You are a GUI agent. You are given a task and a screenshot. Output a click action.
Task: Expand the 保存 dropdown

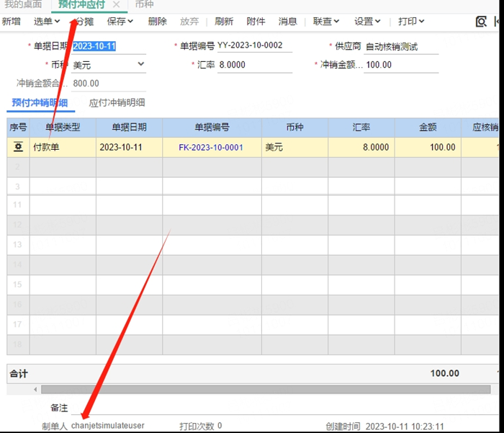click(x=120, y=21)
